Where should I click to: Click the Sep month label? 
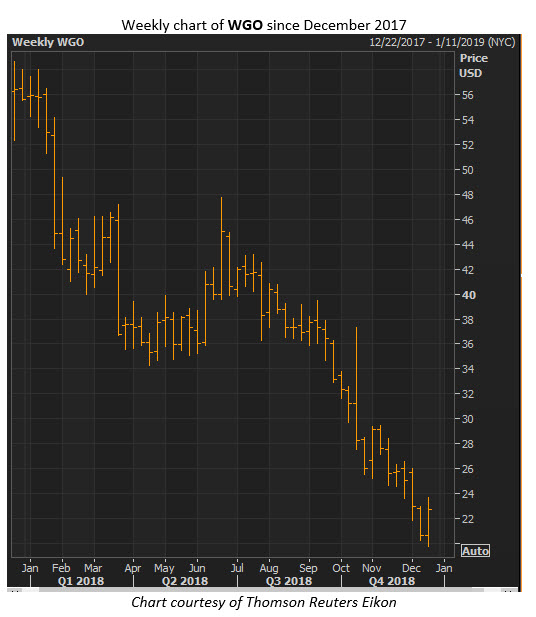click(308, 569)
